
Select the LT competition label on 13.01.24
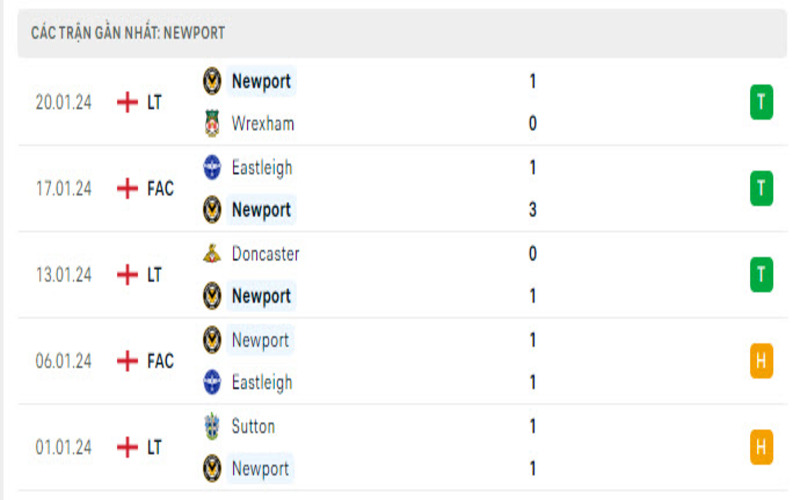point(154,274)
